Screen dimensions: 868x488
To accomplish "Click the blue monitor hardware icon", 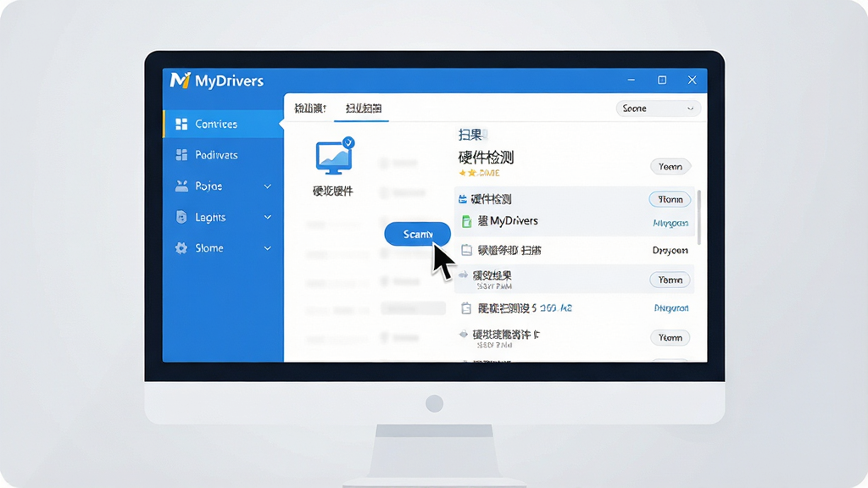I will coord(333,158).
